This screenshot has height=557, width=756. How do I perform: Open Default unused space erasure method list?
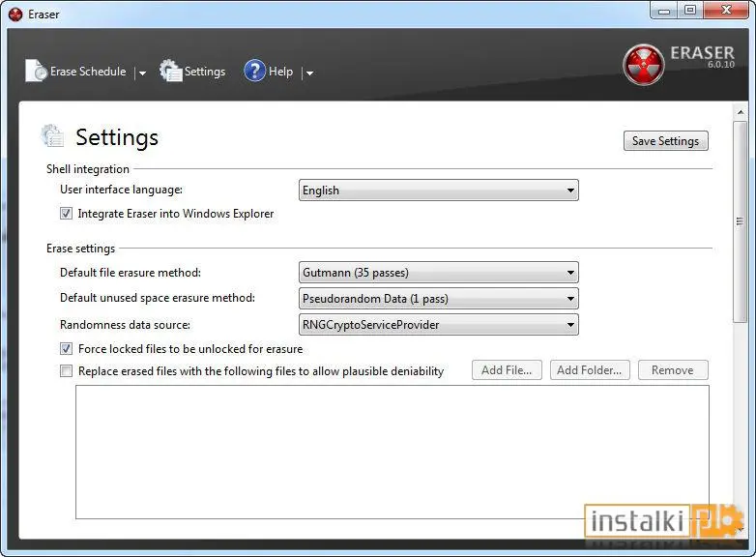(438, 299)
